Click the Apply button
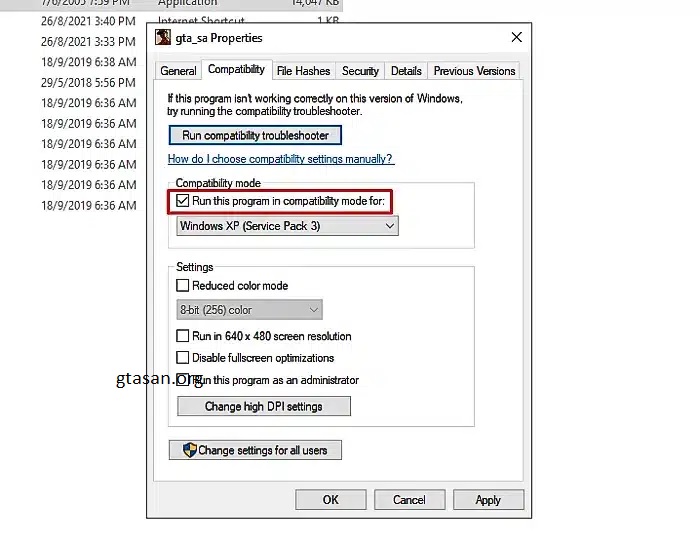700x544 pixels. [x=488, y=500]
